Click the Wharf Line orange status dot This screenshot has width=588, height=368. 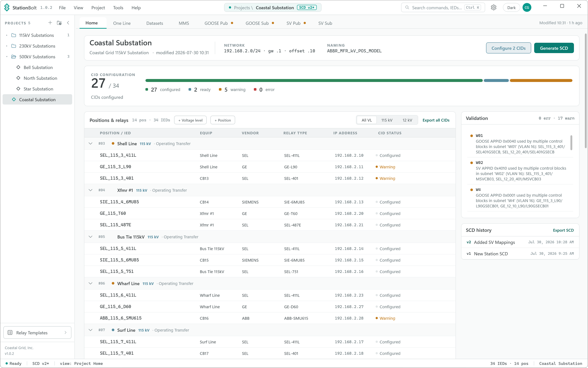pos(113,283)
